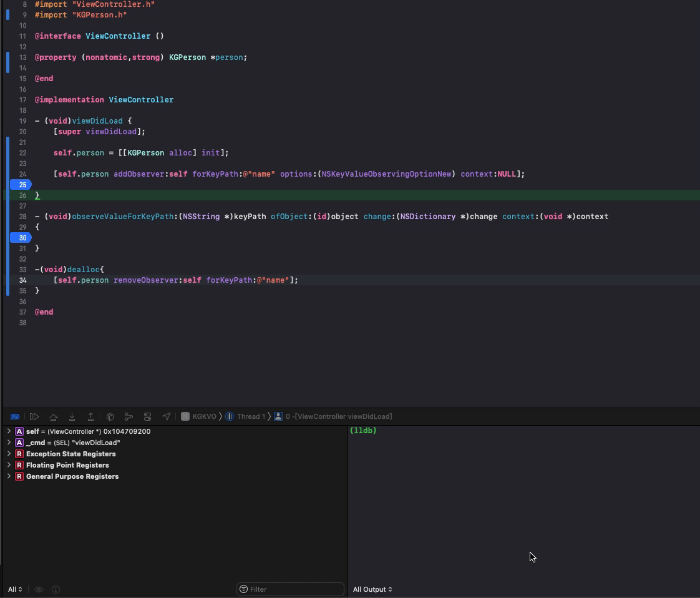Expand General Purpose Registers

point(9,476)
